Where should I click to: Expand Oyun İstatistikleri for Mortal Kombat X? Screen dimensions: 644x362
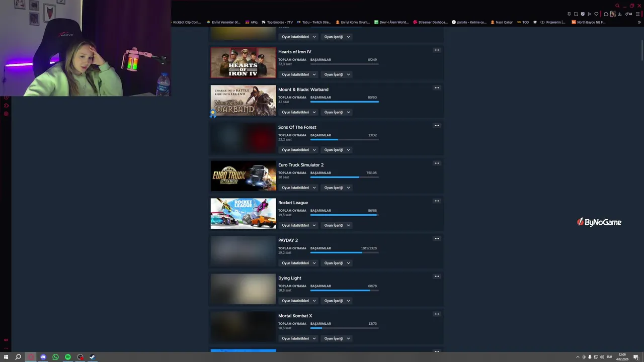point(299,338)
